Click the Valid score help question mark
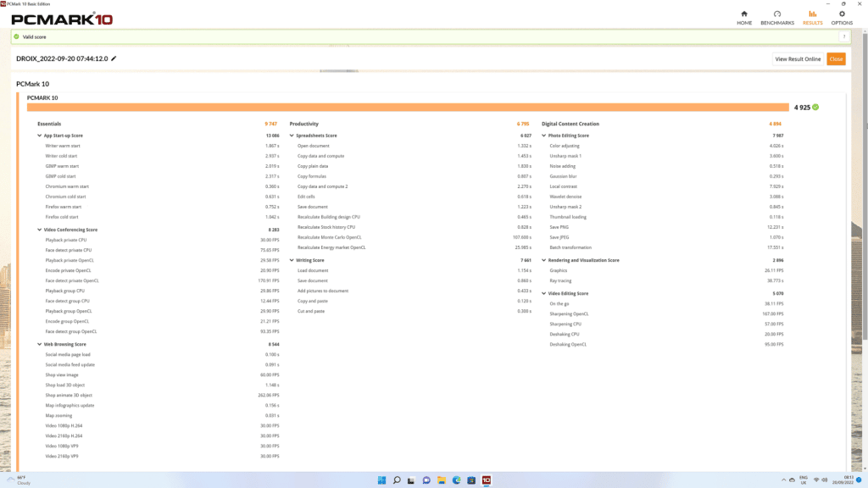 coord(844,37)
